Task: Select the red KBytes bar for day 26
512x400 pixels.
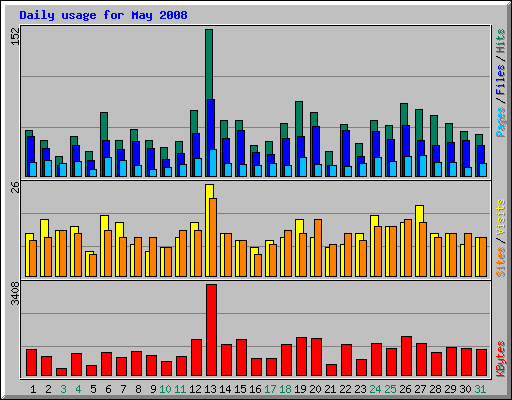Action: pyautogui.click(x=406, y=356)
